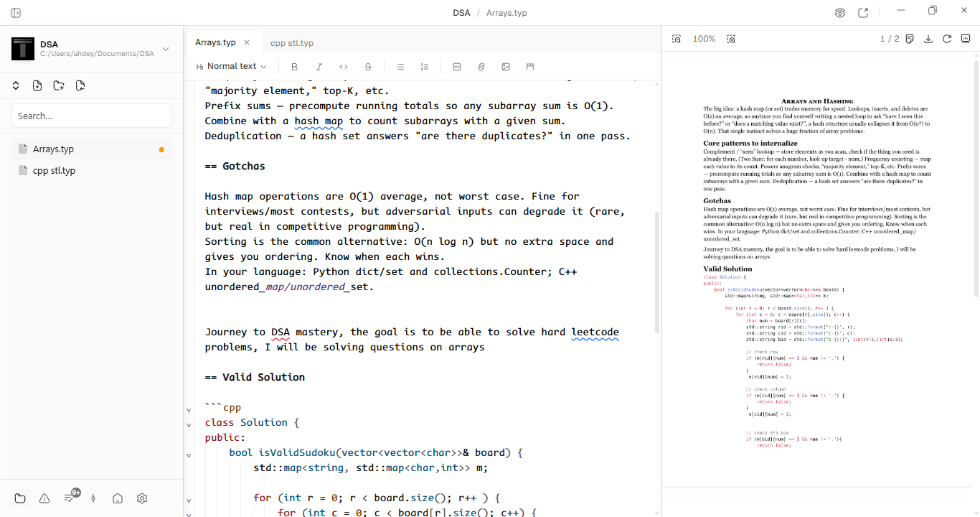The height and width of the screenshot is (517, 980).
Task: Open the Files panel at bottom
Action: coord(20,498)
